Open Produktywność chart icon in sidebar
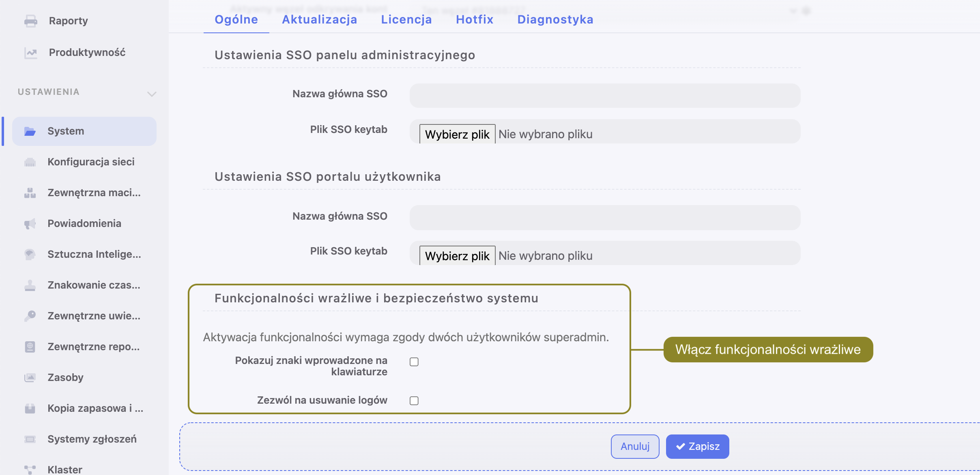Viewport: 980px width, 475px height. click(30, 53)
